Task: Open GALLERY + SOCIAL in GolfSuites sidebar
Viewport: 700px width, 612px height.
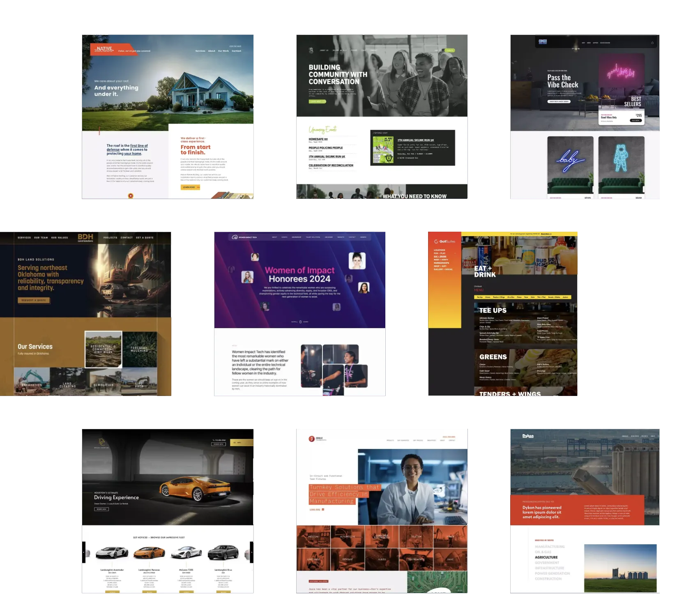Action: click(x=443, y=269)
